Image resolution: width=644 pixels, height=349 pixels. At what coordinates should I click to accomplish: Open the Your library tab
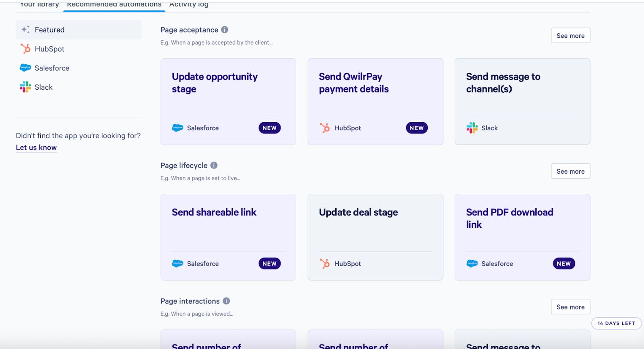point(39,4)
